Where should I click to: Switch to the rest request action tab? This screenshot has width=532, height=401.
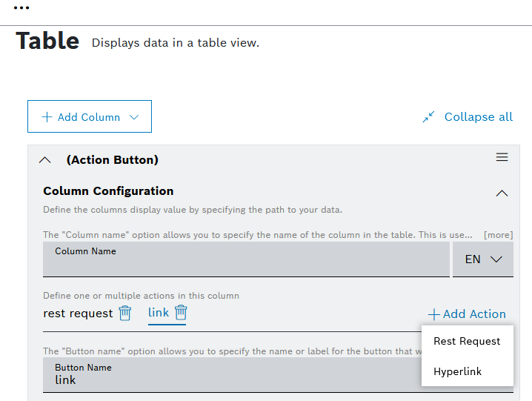click(78, 313)
